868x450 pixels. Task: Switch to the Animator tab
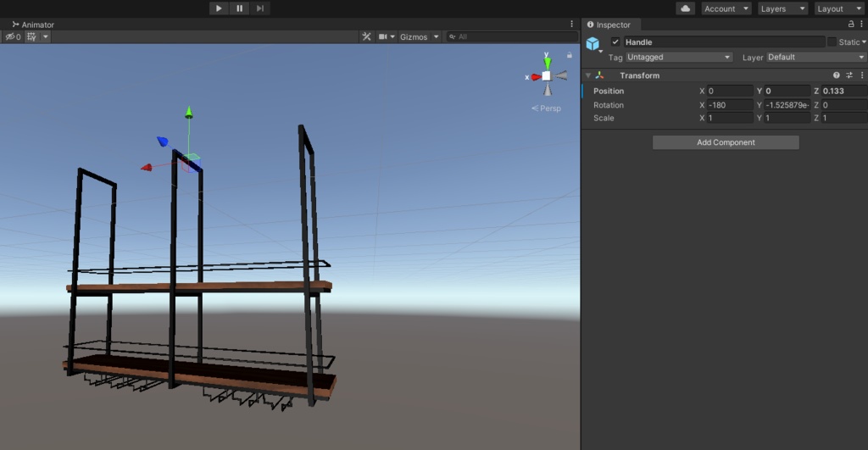tap(33, 25)
